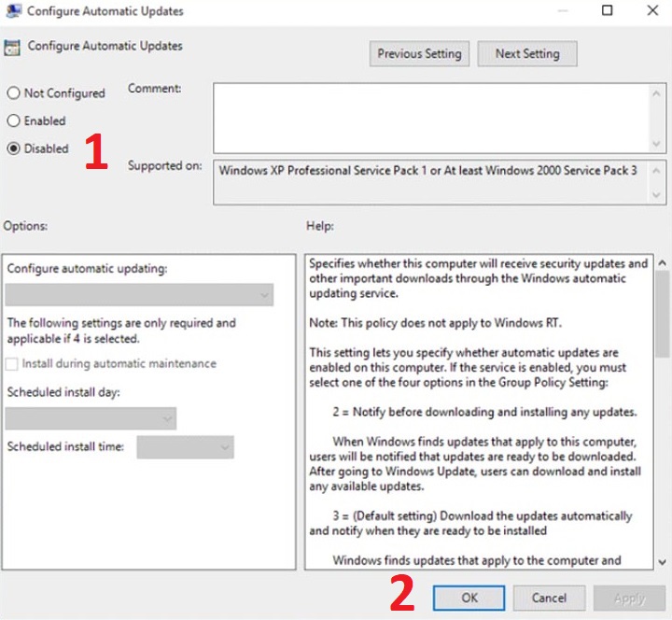Click the 'Options:' label
Screen dimensions: 672x620
pos(25,226)
